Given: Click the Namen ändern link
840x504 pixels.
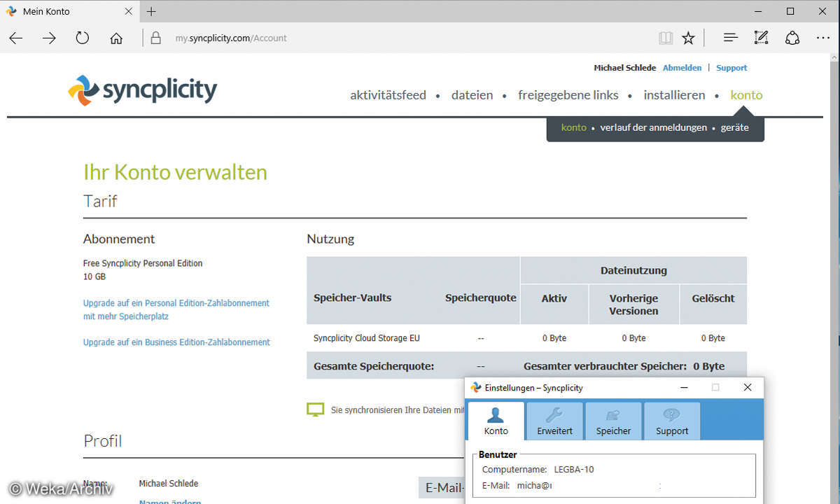Looking at the screenshot, I should pyautogui.click(x=170, y=502).
